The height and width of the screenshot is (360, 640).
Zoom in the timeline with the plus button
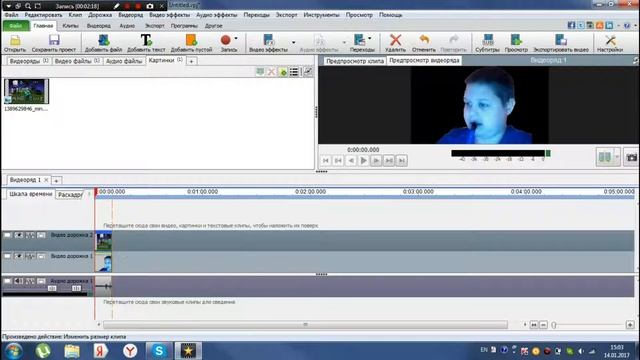(x=630, y=325)
